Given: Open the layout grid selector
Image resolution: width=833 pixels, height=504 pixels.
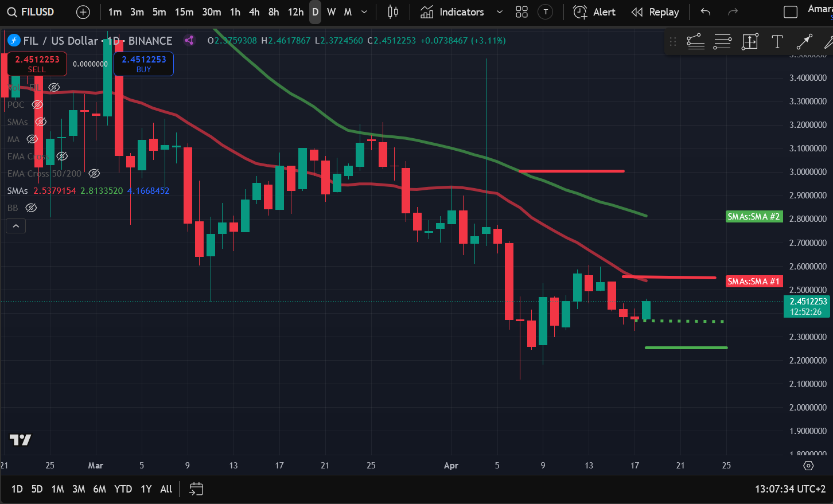Looking at the screenshot, I should coord(521,12).
